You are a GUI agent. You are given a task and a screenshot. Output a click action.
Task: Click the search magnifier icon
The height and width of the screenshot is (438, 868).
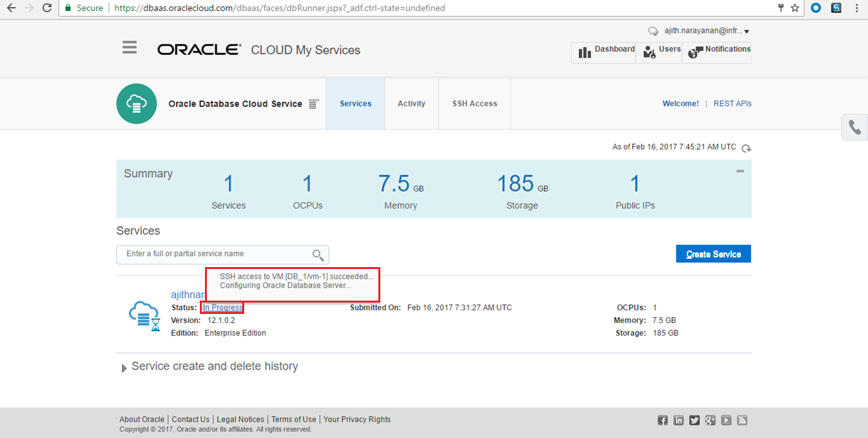[318, 255]
